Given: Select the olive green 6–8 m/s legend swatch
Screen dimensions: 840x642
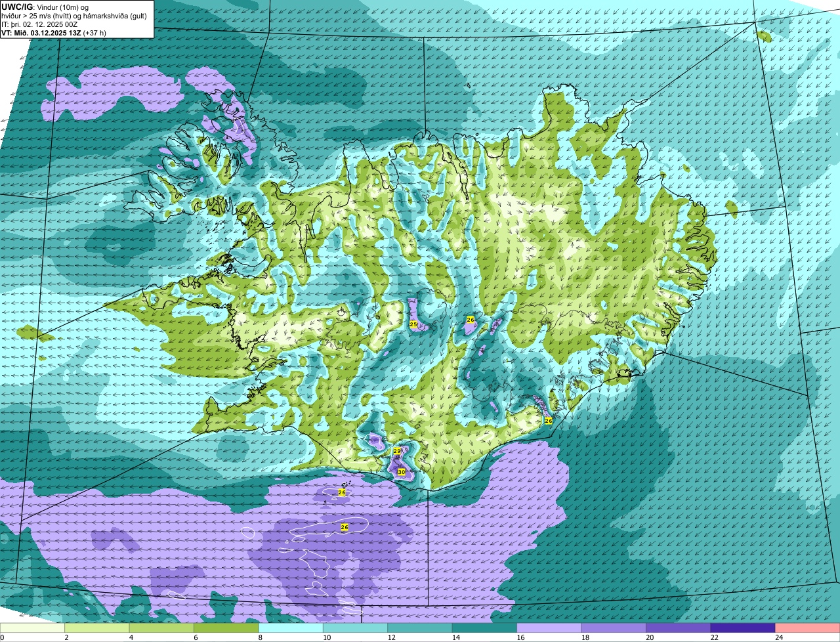Looking at the screenshot, I should point(226,628).
